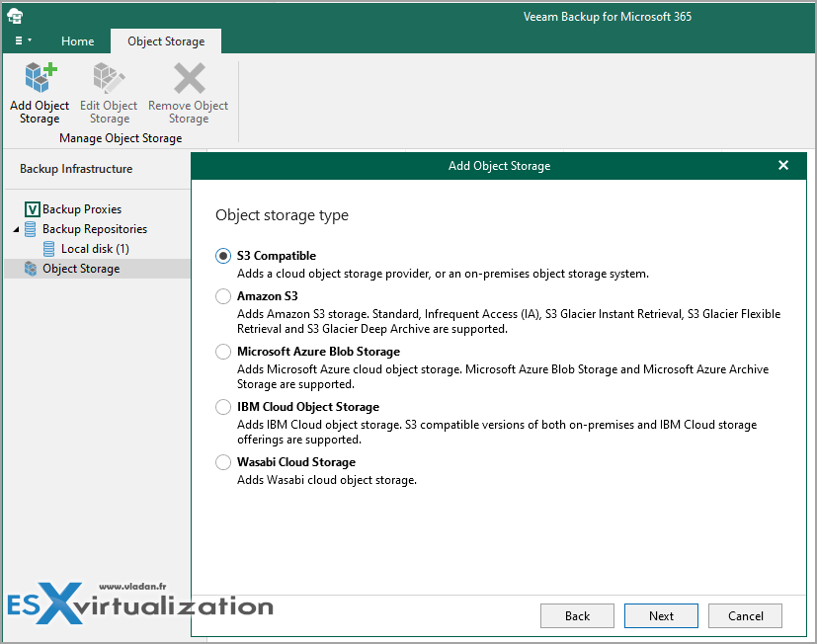Select Microsoft Azure Blob Storage radio button
This screenshot has width=817, height=644.
click(x=223, y=352)
